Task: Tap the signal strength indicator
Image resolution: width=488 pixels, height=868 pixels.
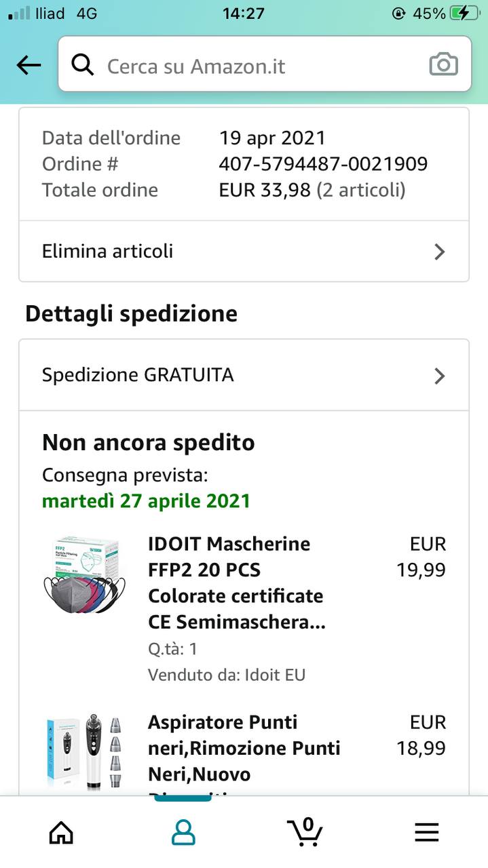Action: coord(19,14)
